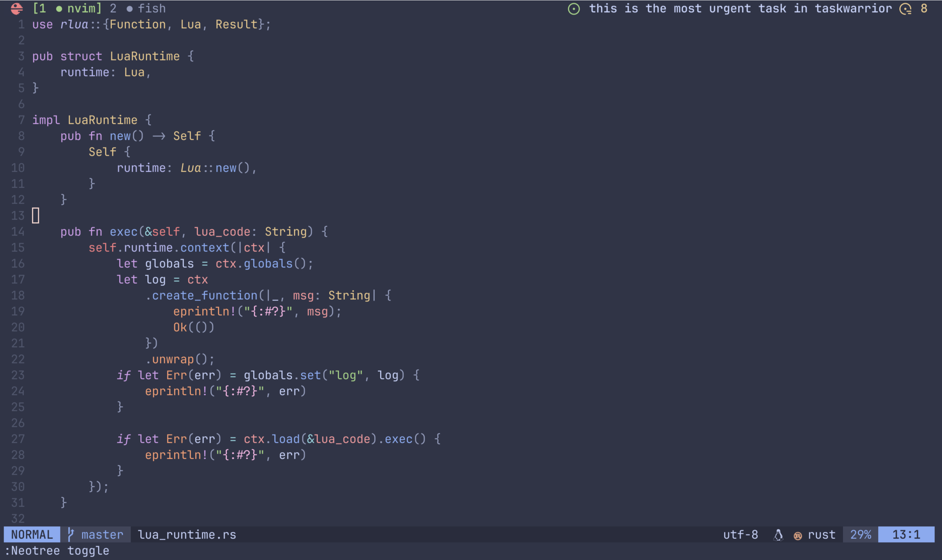
Task: Click the git branch icon before master
Action: coord(71,534)
